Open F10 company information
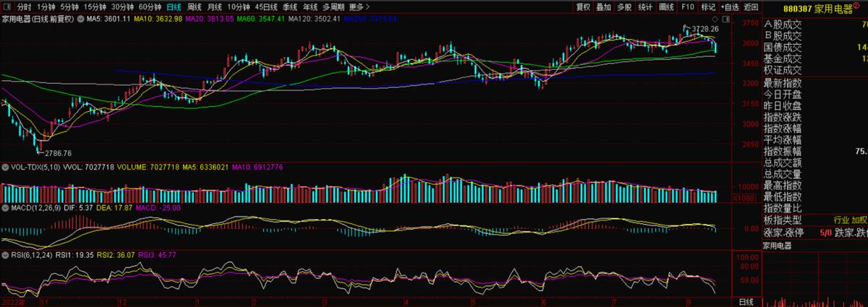 [x=687, y=7]
